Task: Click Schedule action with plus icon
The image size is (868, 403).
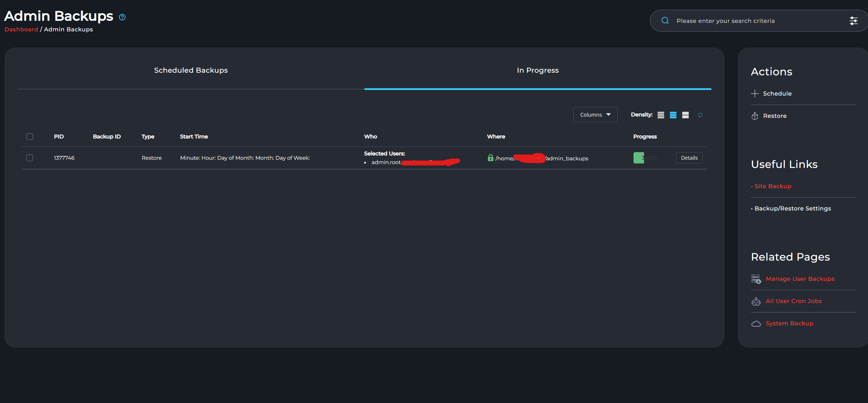Action: (777, 93)
